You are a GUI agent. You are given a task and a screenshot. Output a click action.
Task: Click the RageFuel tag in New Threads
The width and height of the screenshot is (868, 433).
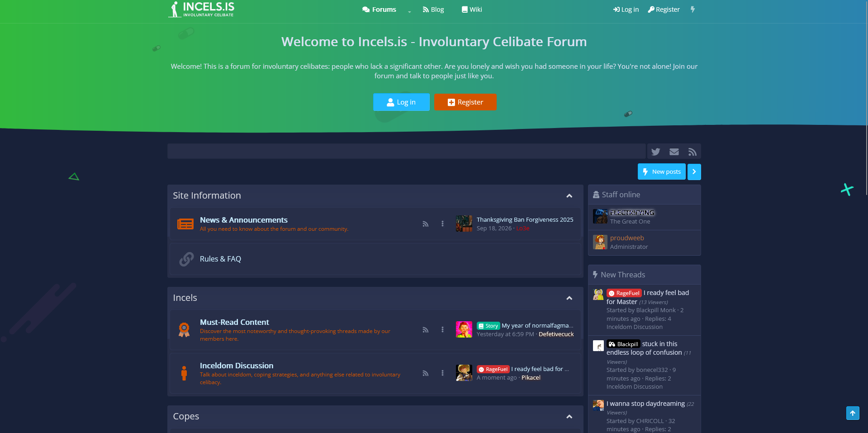(x=624, y=293)
